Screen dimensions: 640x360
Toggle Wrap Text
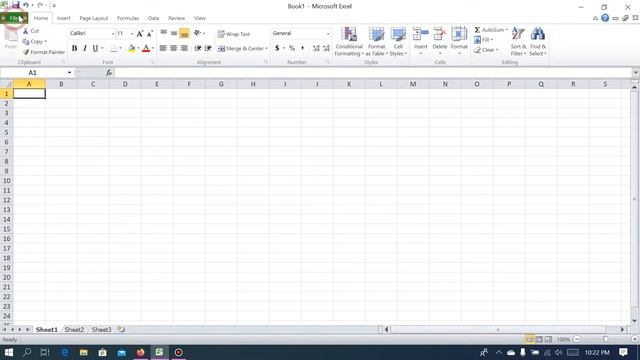(x=234, y=34)
